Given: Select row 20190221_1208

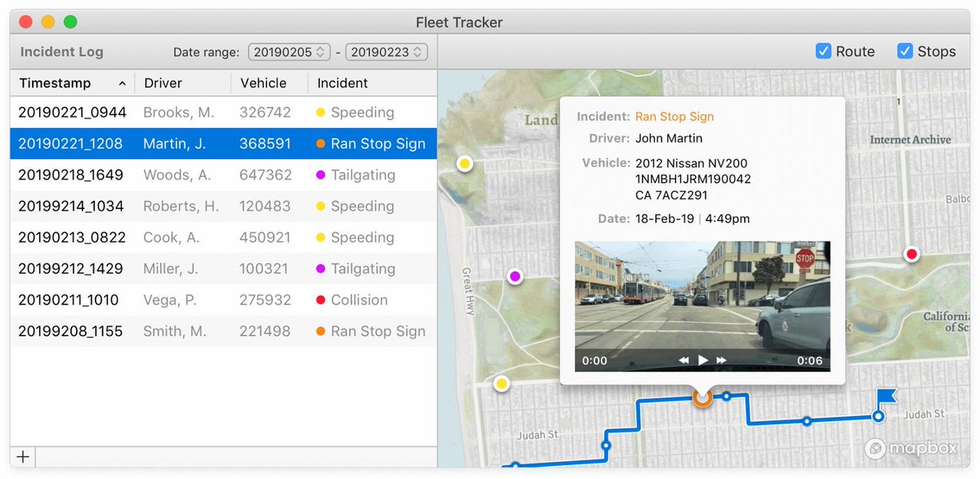Looking at the screenshot, I should point(224,144).
